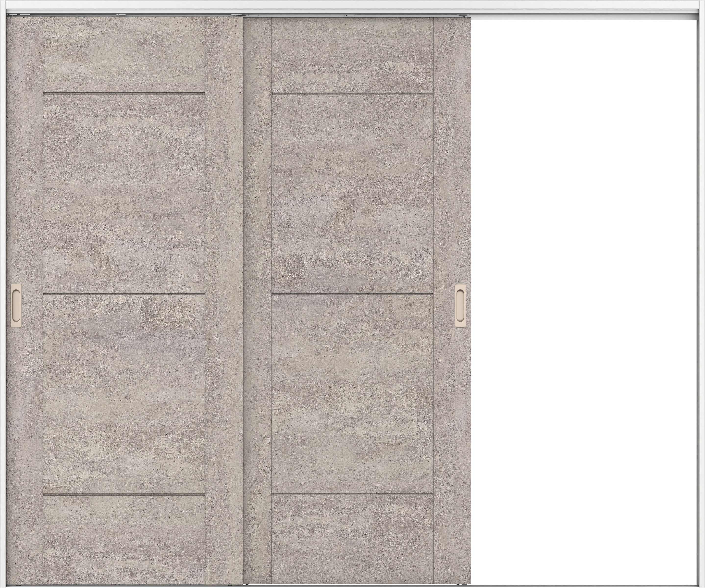Click the left door's middle horizontal groove line

pyautogui.click(x=124, y=294)
